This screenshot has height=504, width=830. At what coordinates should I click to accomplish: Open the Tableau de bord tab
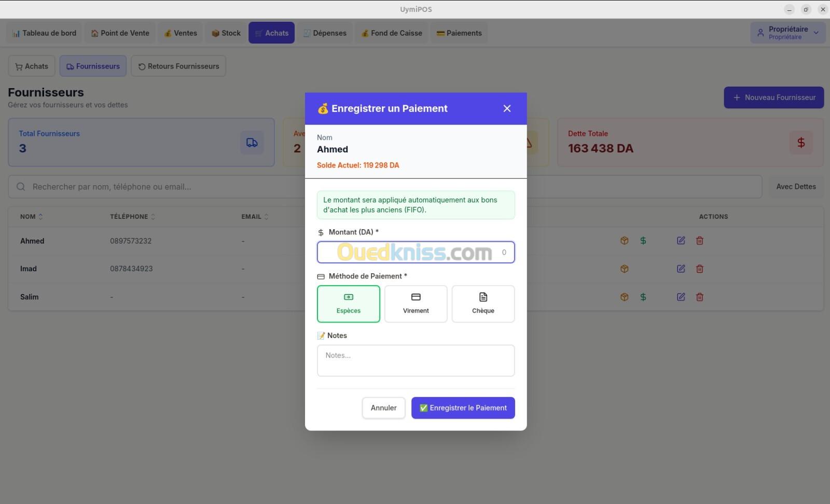point(44,33)
